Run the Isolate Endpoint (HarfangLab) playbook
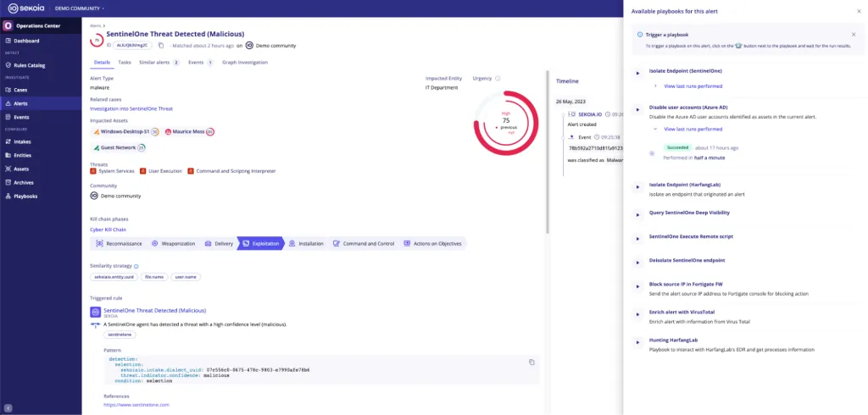 [637, 187]
